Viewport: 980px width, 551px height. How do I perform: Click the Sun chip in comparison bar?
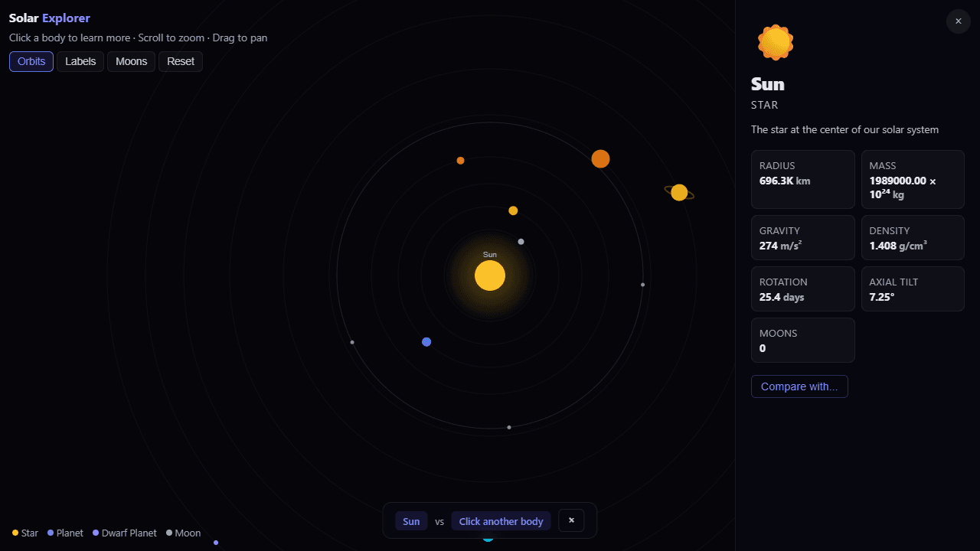click(411, 521)
